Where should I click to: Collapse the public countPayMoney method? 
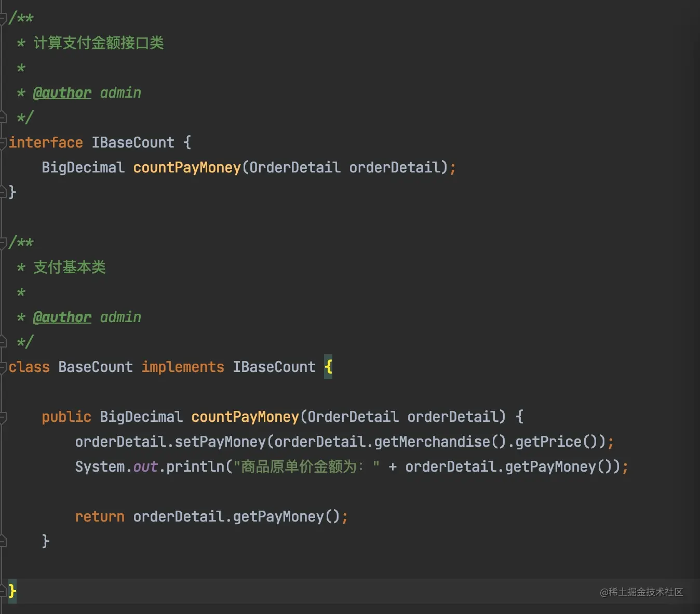coord(3,417)
